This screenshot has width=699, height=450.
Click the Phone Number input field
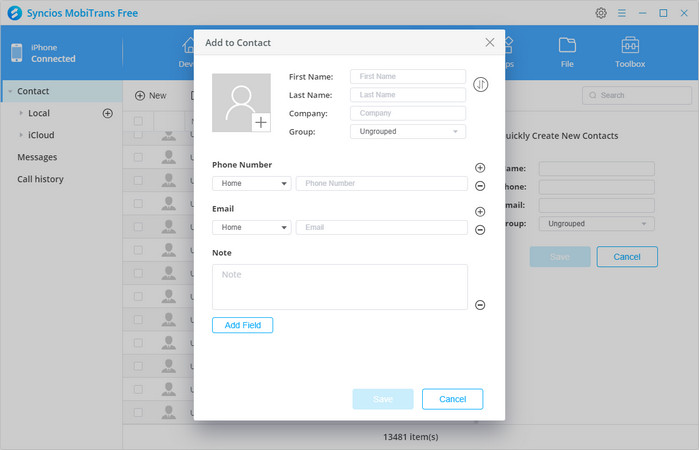pos(382,183)
